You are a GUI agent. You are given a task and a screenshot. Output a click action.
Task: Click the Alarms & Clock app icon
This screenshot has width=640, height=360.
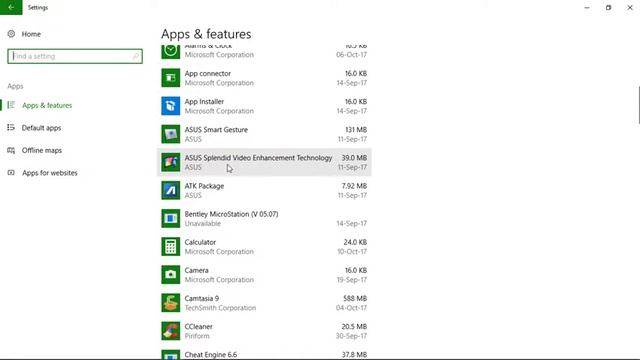point(171,51)
